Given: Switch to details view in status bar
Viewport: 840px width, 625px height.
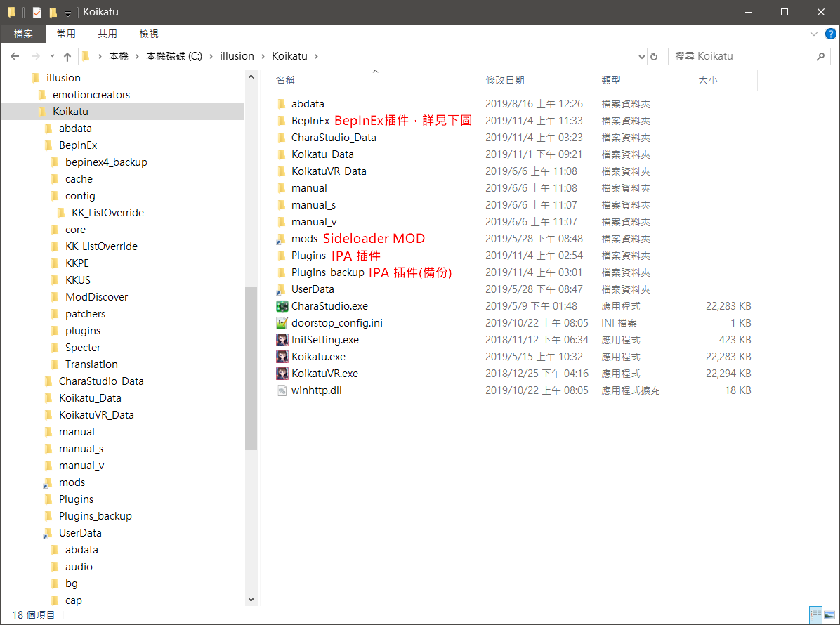Looking at the screenshot, I should tap(815, 615).
